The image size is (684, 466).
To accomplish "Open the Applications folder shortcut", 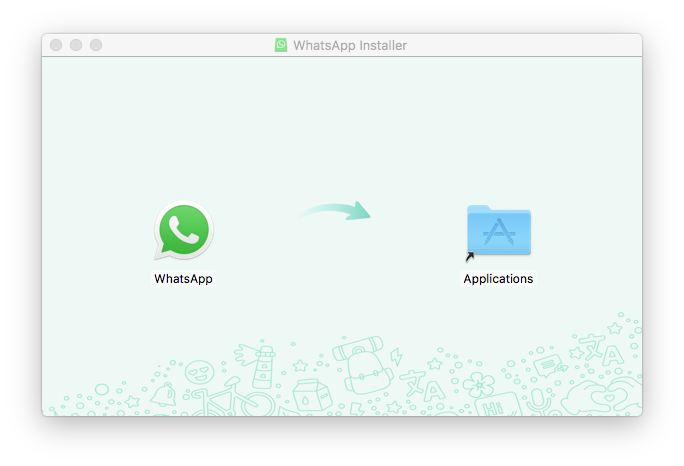I will [x=499, y=233].
